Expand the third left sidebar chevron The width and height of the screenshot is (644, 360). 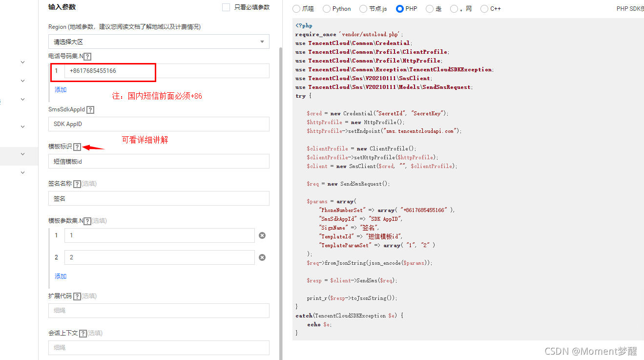point(22,99)
